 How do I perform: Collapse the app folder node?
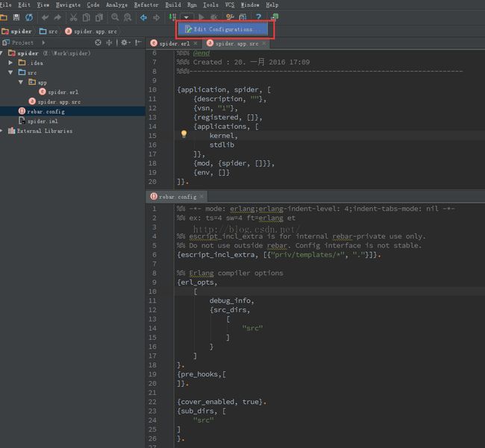pos(21,82)
